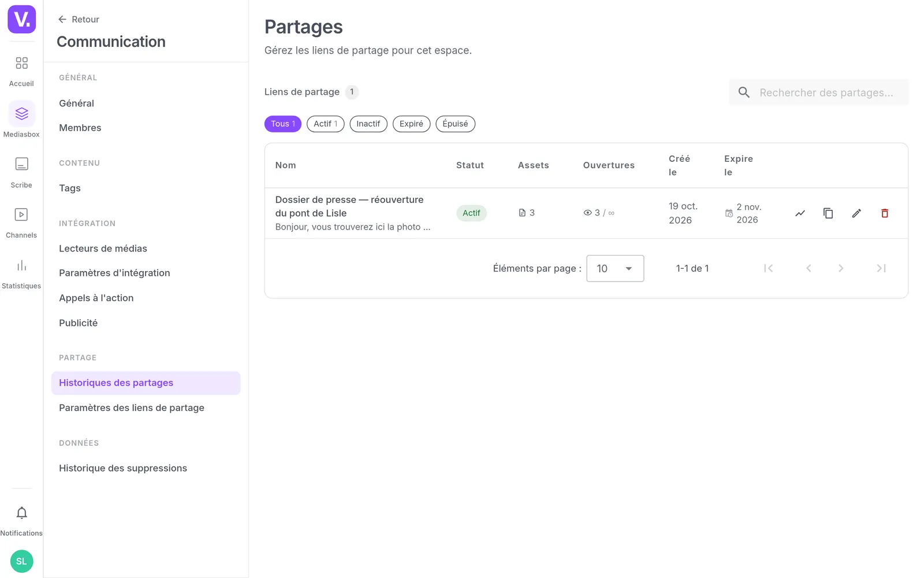Click the Ouvertures column header
924x578 pixels.
click(x=609, y=165)
